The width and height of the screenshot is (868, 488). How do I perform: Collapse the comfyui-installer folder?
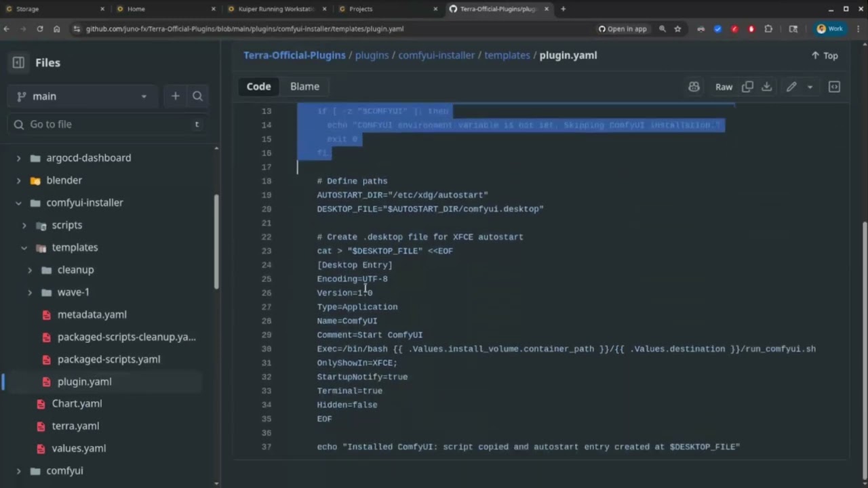[18, 203]
